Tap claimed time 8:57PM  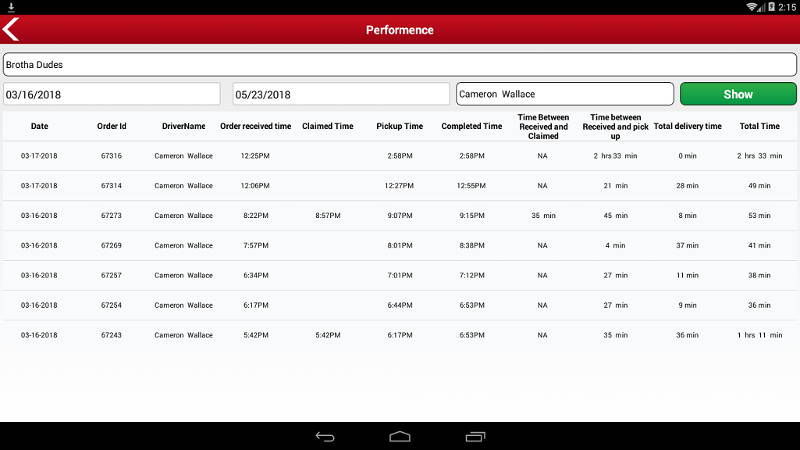click(328, 215)
